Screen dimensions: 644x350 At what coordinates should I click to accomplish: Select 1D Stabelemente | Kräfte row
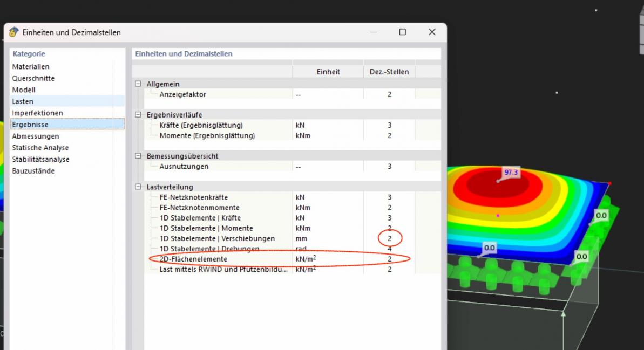(200, 218)
